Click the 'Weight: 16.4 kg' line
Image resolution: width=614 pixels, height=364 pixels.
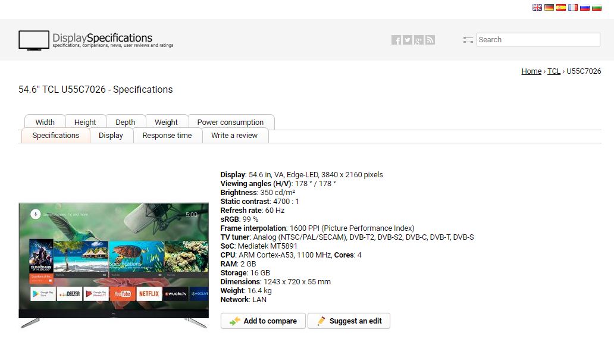point(246,291)
